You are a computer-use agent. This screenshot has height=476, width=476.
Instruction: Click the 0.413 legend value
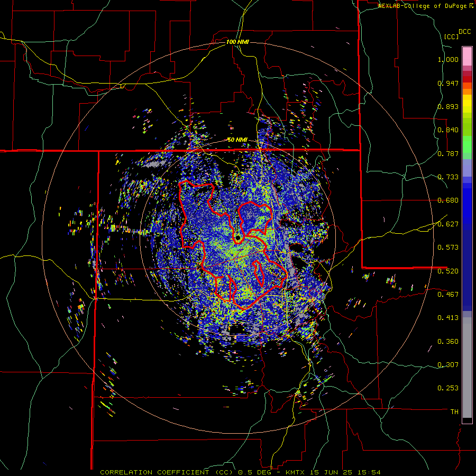pyautogui.click(x=448, y=318)
